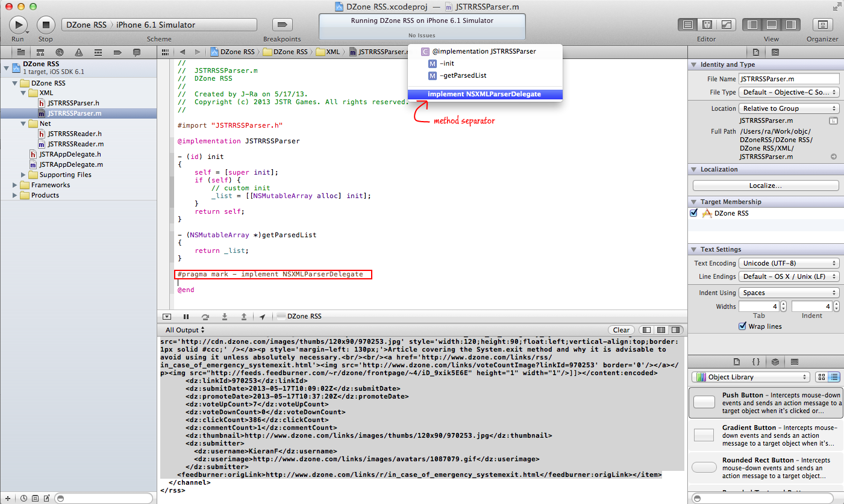Show the File Template library
This screenshot has height=504, width=844.
click(x=736, y=362)
